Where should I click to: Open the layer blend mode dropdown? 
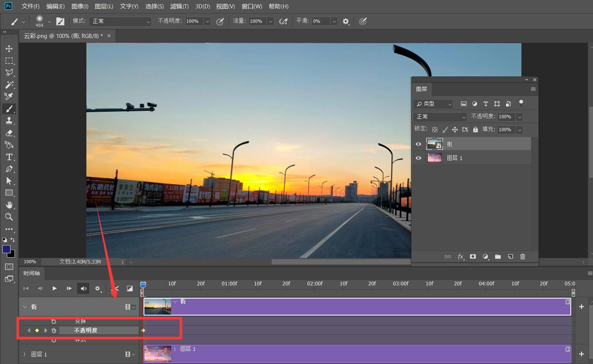click(x=440, y=117)
